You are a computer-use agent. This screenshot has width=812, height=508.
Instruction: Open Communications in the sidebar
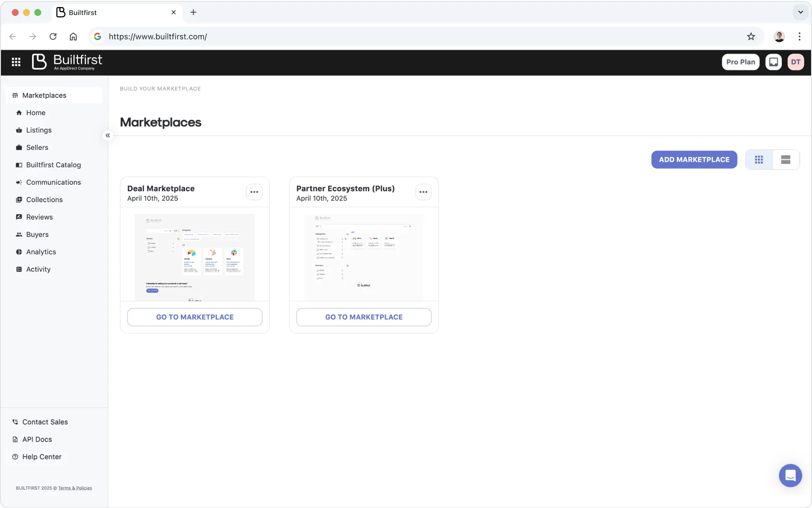point(54,182)
